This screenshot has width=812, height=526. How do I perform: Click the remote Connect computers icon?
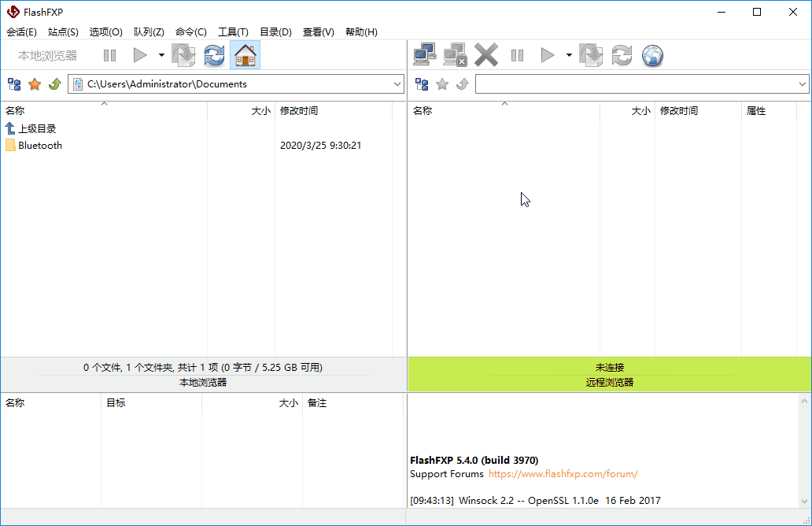click(x=425, y=55)
